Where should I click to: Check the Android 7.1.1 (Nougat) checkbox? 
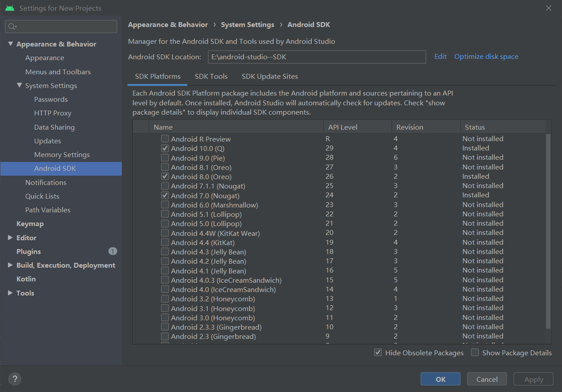165,186
